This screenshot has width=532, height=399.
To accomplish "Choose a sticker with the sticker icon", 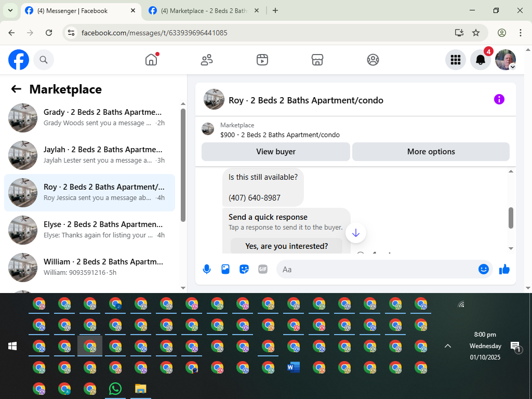I will click(244, 270).
